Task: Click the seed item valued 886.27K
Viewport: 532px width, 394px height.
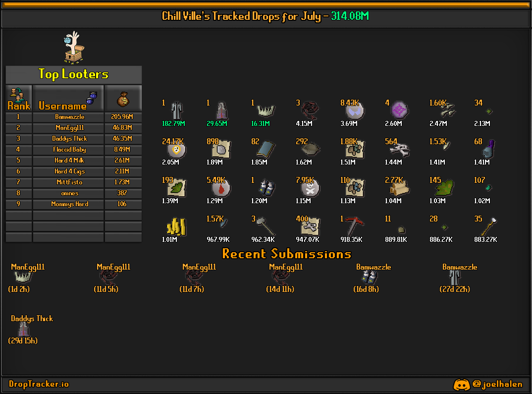Action: [x=444, y=227]
